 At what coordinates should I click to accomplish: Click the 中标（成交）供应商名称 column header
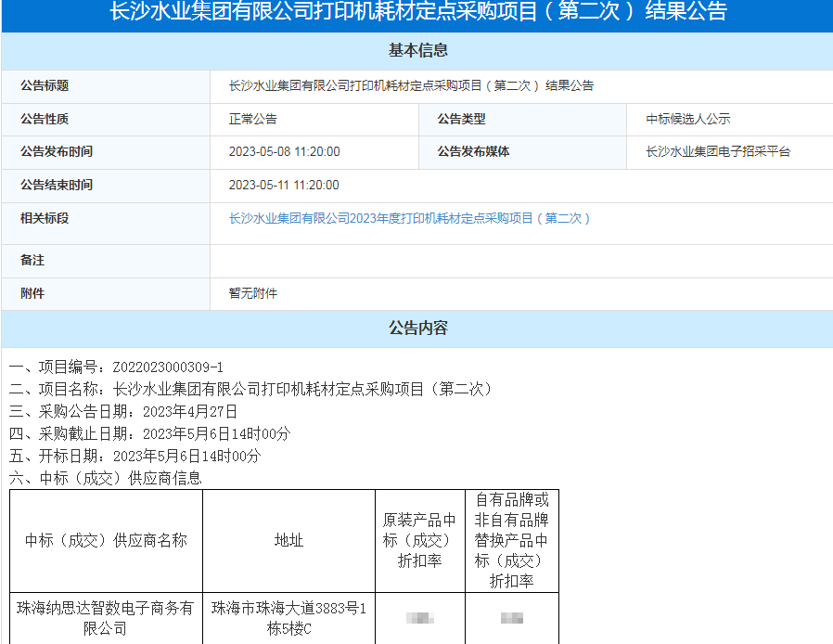click(x=107, y=540)
